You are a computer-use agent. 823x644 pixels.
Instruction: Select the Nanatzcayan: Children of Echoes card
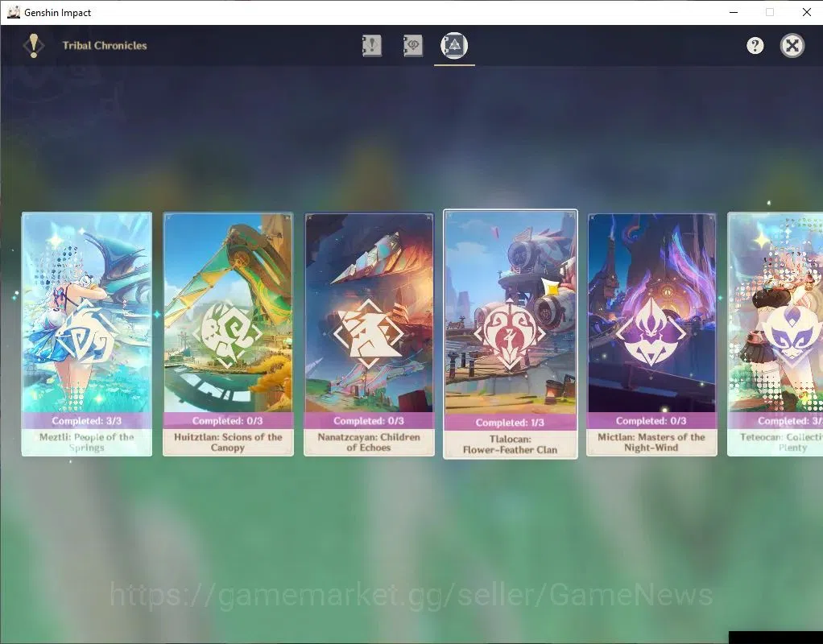pos(369,334)
